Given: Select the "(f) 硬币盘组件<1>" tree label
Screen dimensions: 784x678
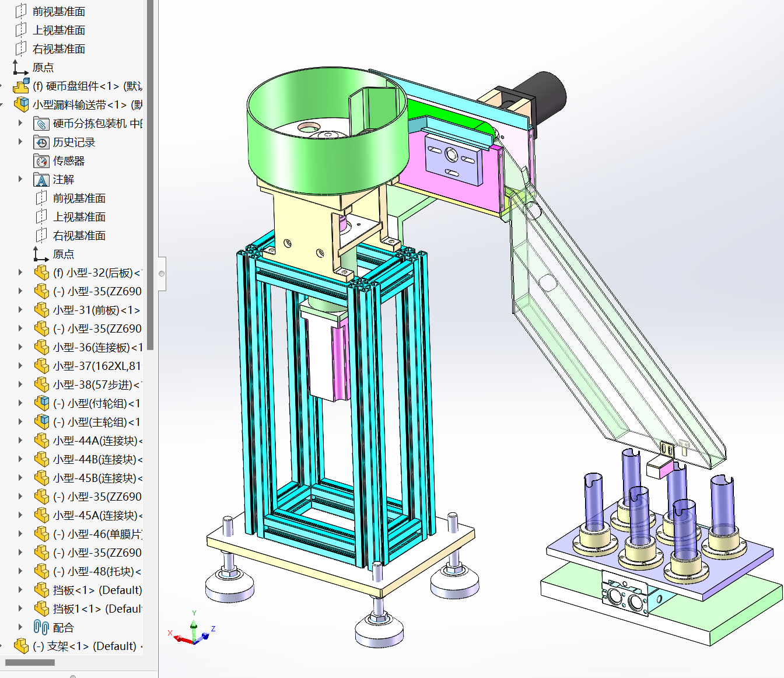Looking at the screenshot, I should [76, 86].
